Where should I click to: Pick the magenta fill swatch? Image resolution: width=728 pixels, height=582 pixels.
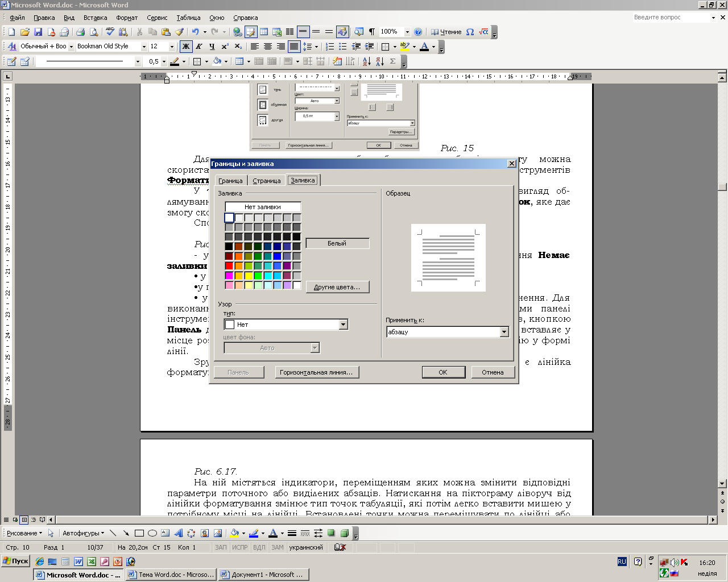[229, 275]
